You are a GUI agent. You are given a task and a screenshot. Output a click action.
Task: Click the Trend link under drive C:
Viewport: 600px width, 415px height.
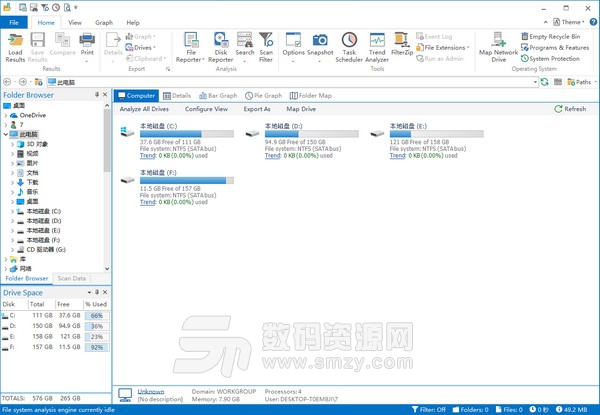click(x=147, y=156)
